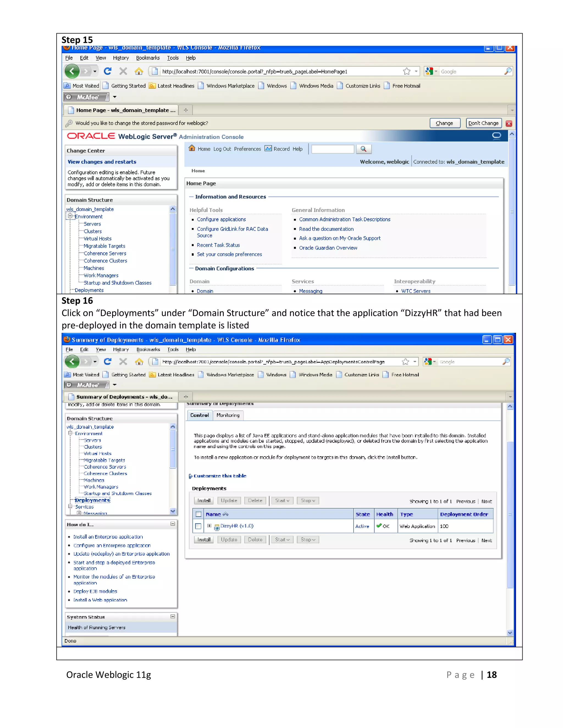The width and height of the screenshot is (563, 728).
Task: Open Tools menu in Step 15 browser
Action: pos(173,58)
